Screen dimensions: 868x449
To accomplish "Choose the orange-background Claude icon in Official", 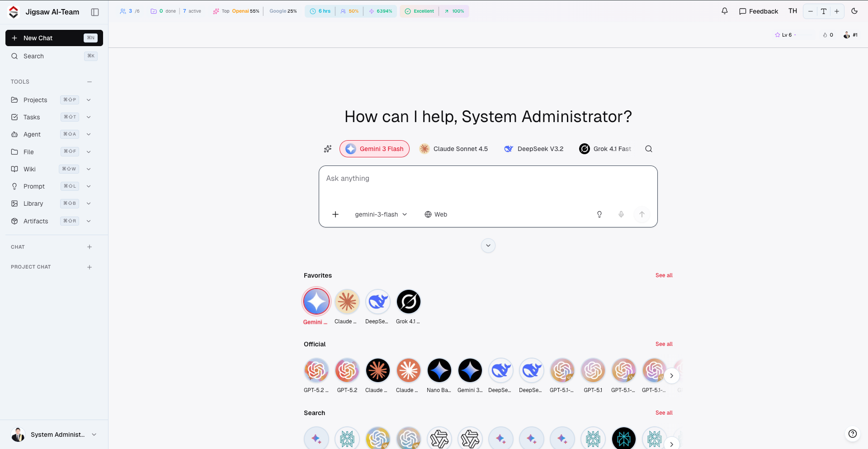I will pos(409,370).
